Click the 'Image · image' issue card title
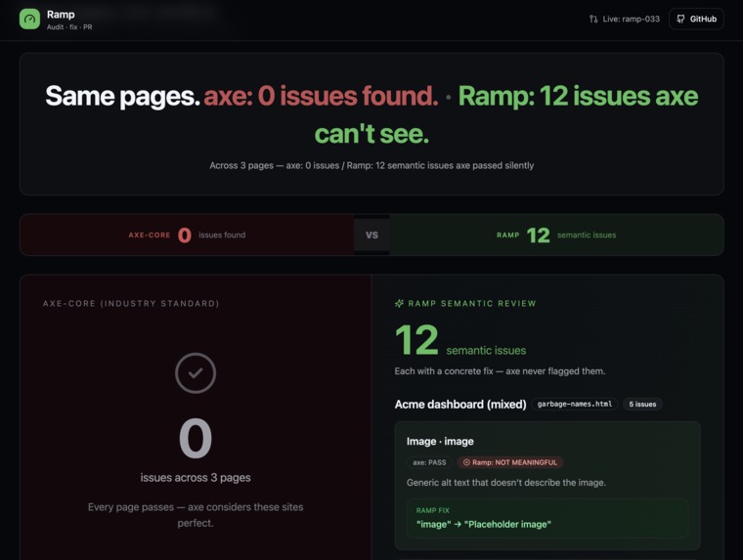This screenshot has height=560, width=743. [440, 441]
